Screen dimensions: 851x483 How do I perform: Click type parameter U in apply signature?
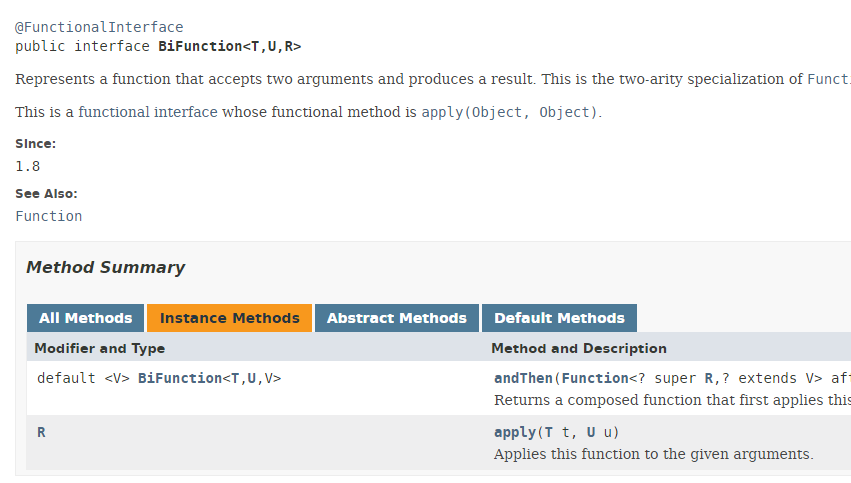click(590, 432)
